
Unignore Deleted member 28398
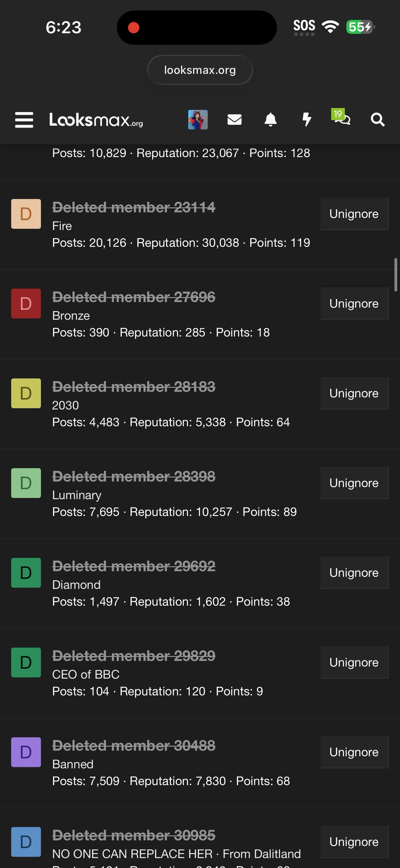coord(354,483)
